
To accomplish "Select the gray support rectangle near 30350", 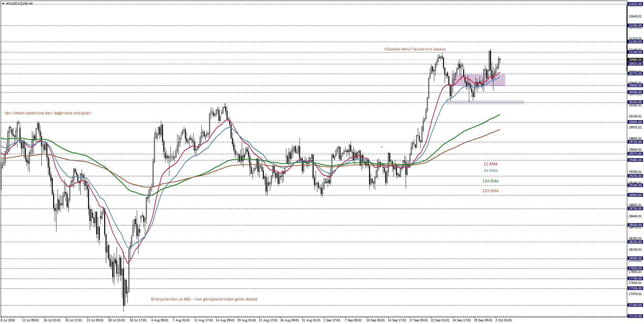I will 485,102.
